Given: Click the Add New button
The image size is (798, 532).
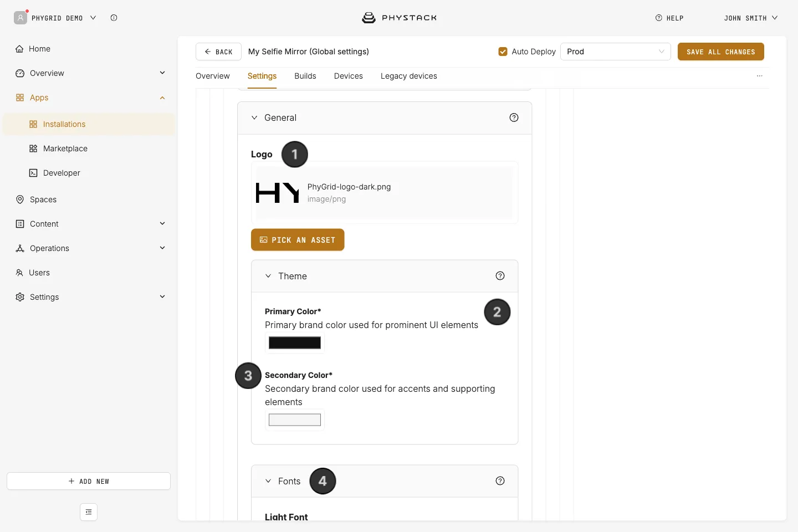Looking at the screenshot, I should [x=89, y=481].
